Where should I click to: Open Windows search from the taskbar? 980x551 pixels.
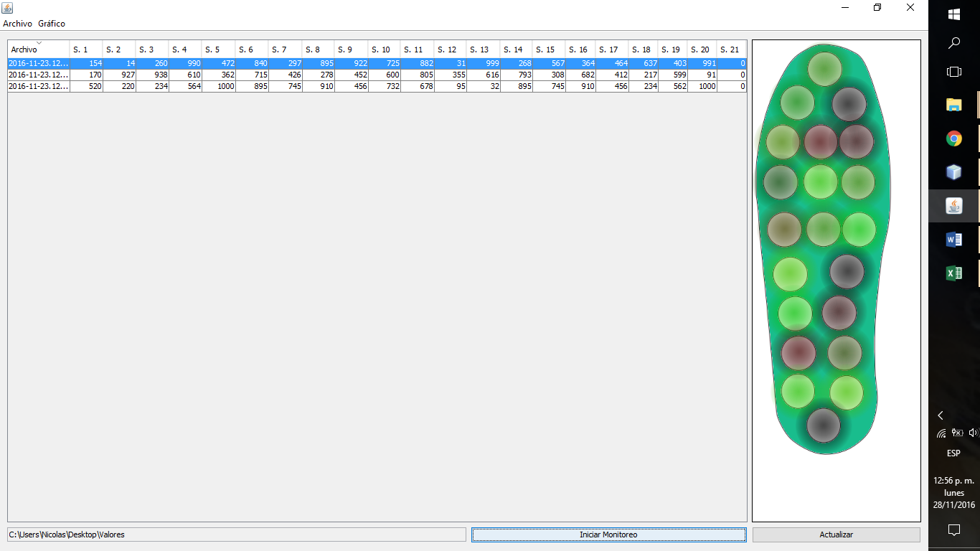tap(954, 43)
